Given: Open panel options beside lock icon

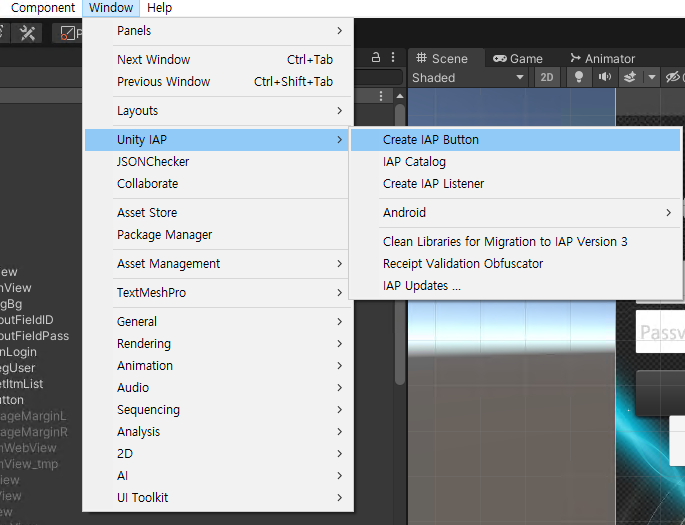Looking at the screenshot, I should 393,57.
